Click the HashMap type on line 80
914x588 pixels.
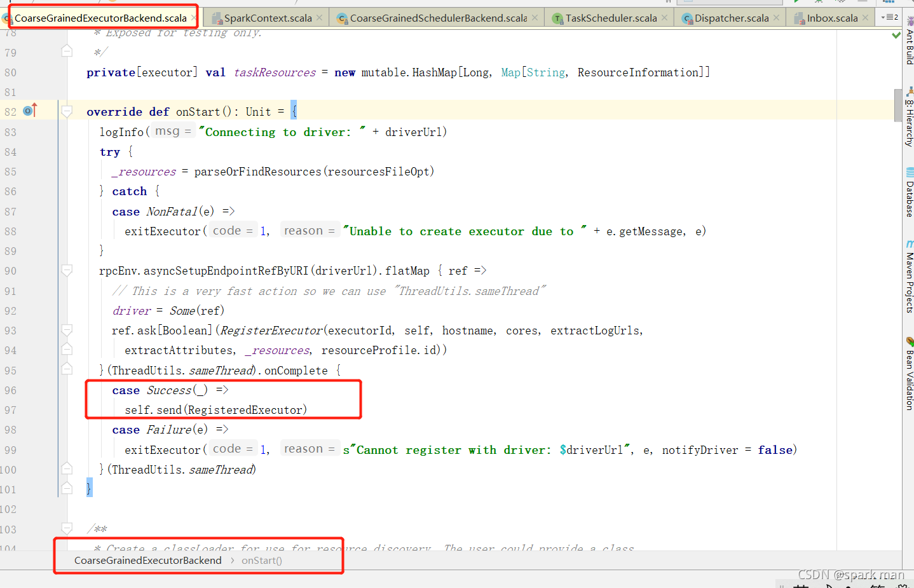click(x=434, y=72)
